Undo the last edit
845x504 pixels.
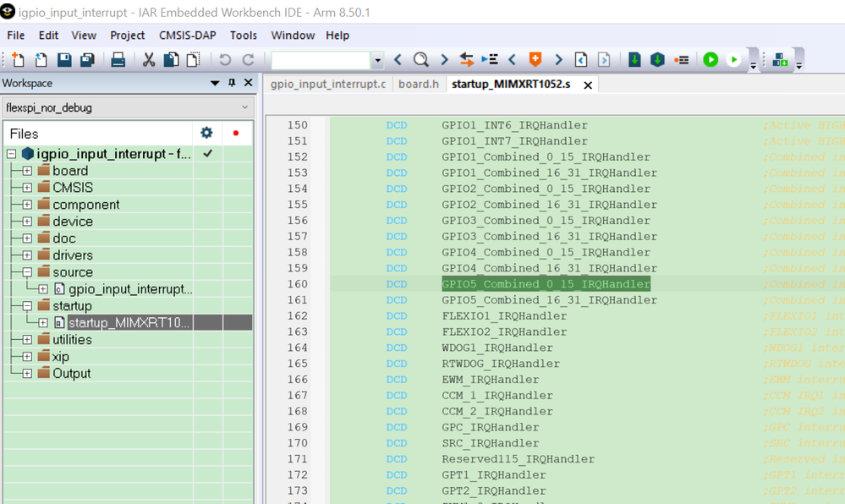click(x=225, y=60)
